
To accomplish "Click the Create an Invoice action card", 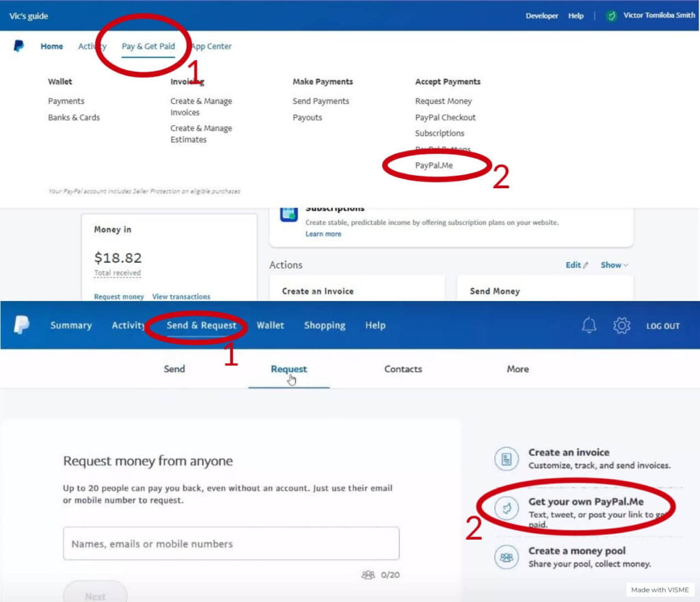I will click(x=357, y=288).
